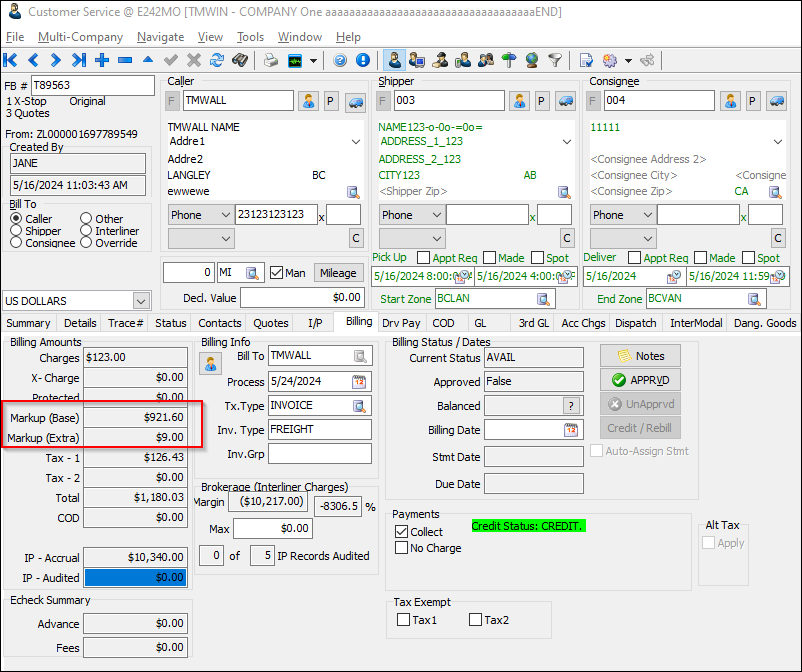
Task: Click the filter funnel icon
Action: click(554, 60)
